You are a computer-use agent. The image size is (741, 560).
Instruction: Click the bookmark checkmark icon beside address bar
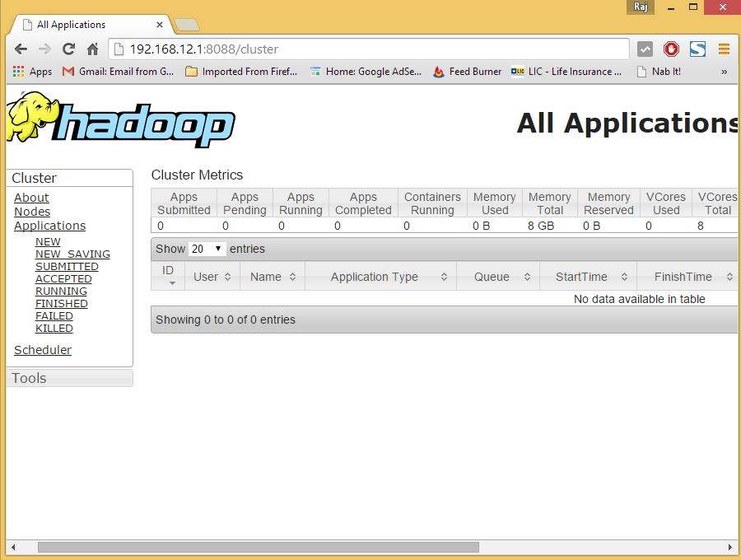(645, 49)
